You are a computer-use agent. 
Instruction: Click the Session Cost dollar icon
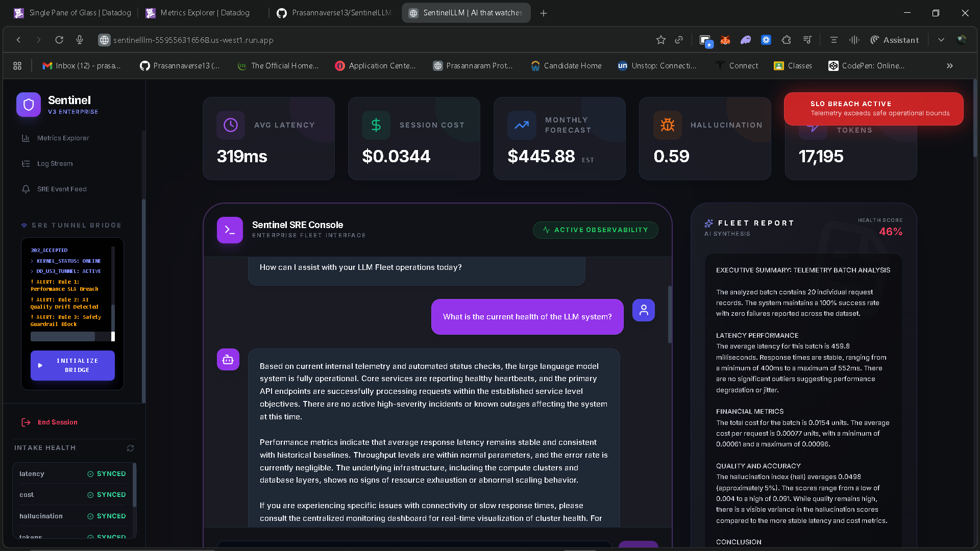coord(376,125)
